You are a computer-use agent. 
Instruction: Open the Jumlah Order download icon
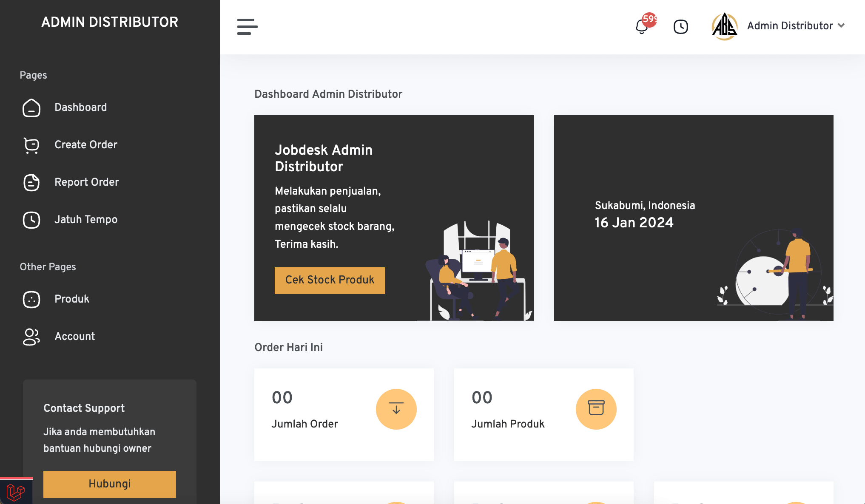pos(396,409)
